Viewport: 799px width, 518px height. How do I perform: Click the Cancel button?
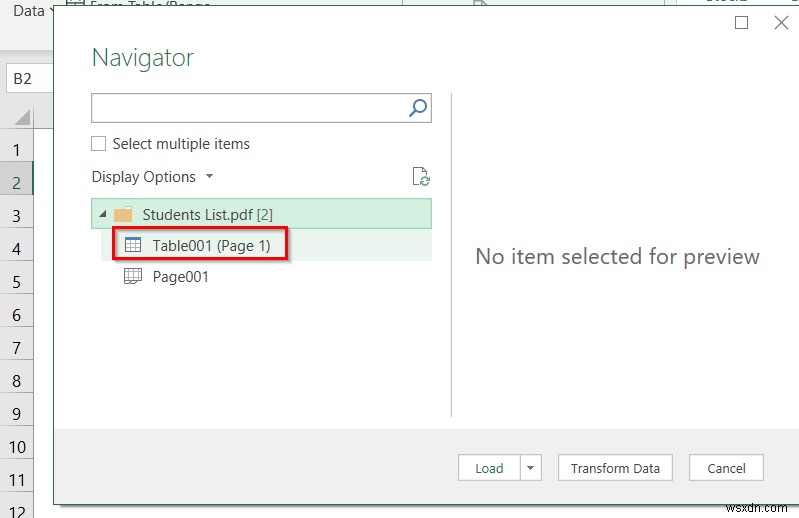click(726, 468)
